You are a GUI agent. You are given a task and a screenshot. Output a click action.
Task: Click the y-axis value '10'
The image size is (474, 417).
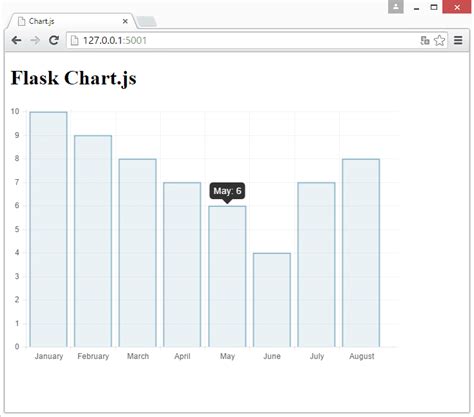pyautogui.click(x=15, y=111)
